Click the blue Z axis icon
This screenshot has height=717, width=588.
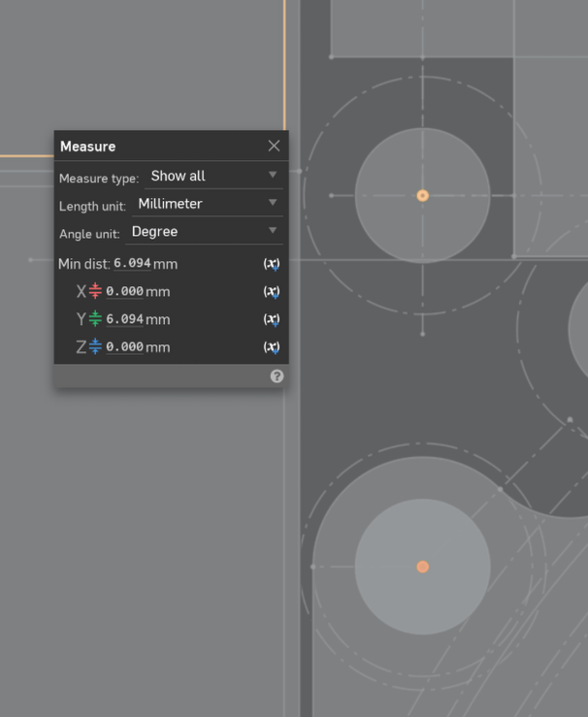point(95,346)
